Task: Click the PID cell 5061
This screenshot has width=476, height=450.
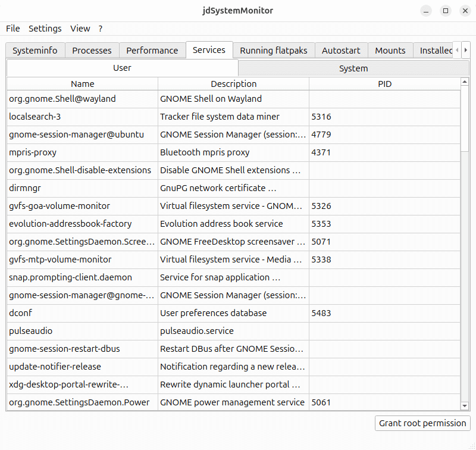Action: [384, 402]
